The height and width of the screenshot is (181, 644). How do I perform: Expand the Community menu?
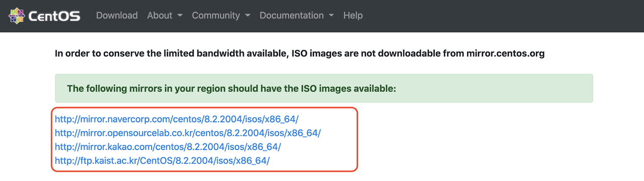tap(221, 16)
